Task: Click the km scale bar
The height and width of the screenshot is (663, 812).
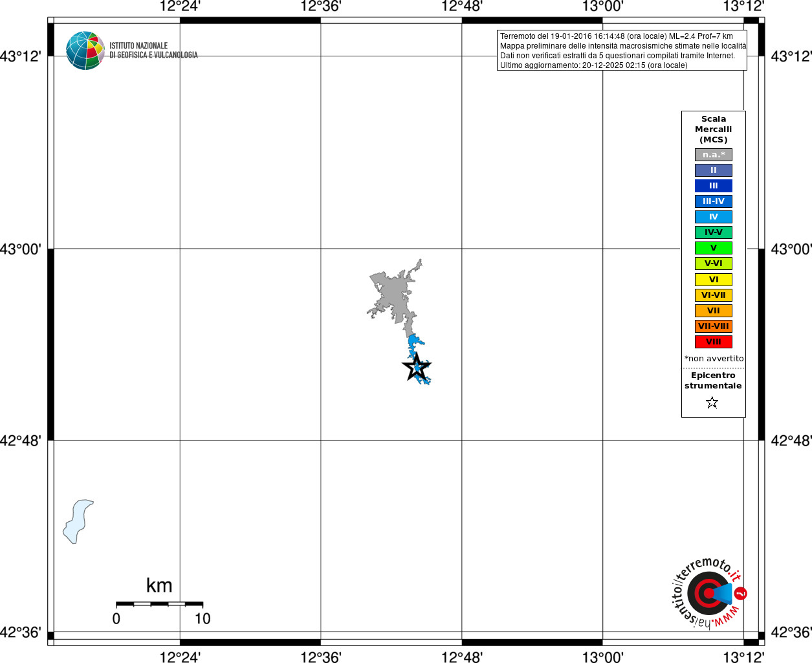Action: (159, 603)
